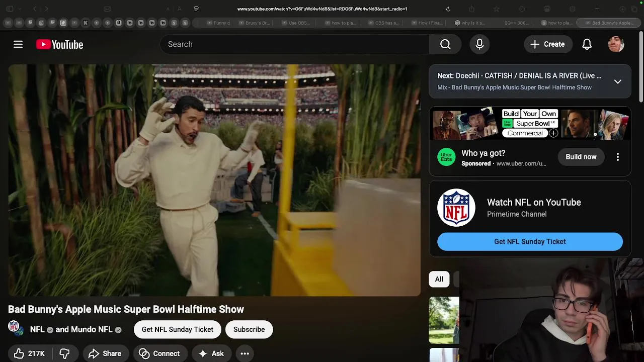Image resolution: width=644 pixels, height=362 pixels.
Task: Click the Connect button
Action: 159,353
